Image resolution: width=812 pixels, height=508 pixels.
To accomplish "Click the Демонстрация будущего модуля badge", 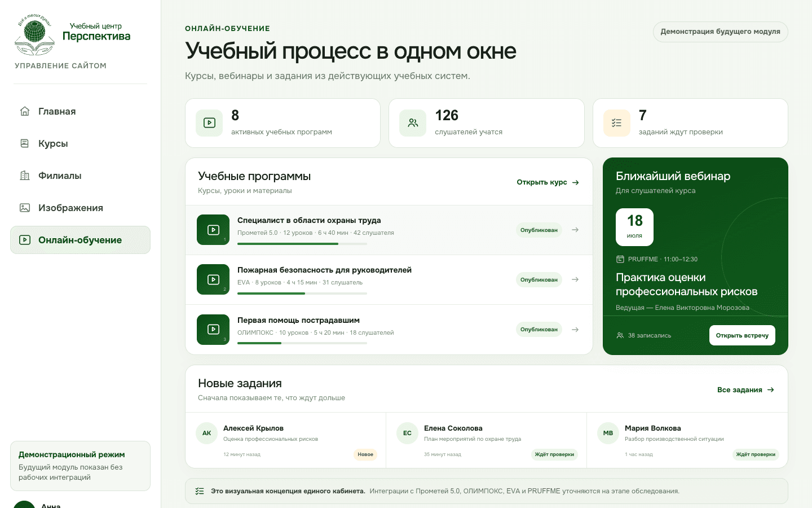I will (x=720, y=32).
